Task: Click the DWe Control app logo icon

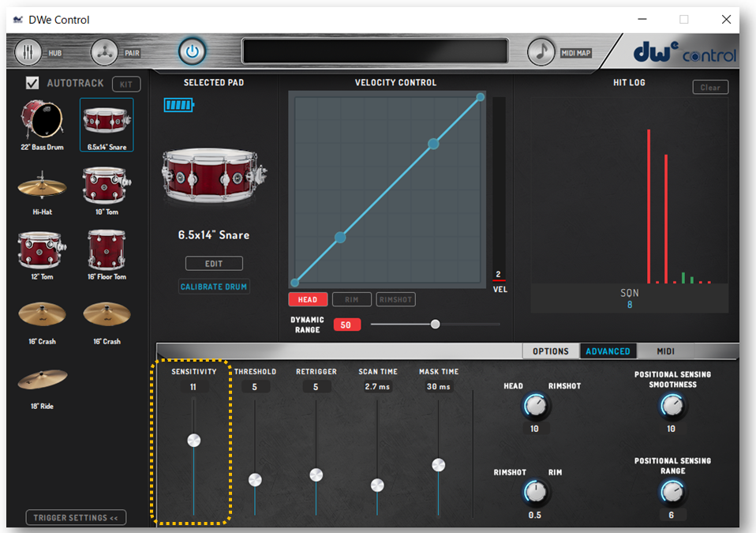Action: click(x=18, y=20)
